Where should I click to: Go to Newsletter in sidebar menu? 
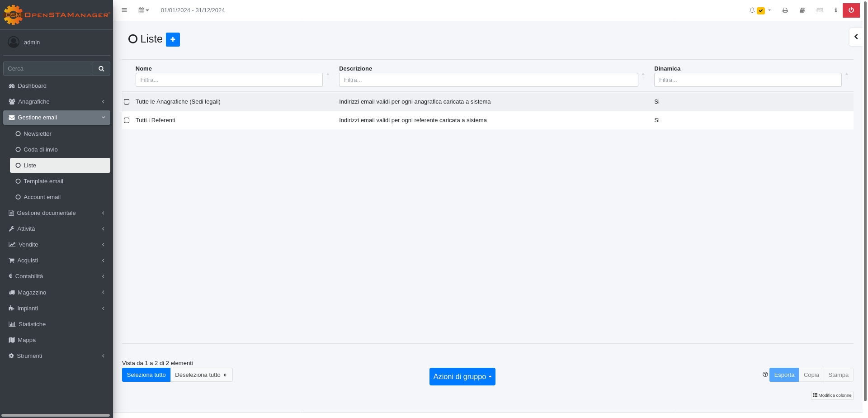pyautogui.click(x=38, y=134)
